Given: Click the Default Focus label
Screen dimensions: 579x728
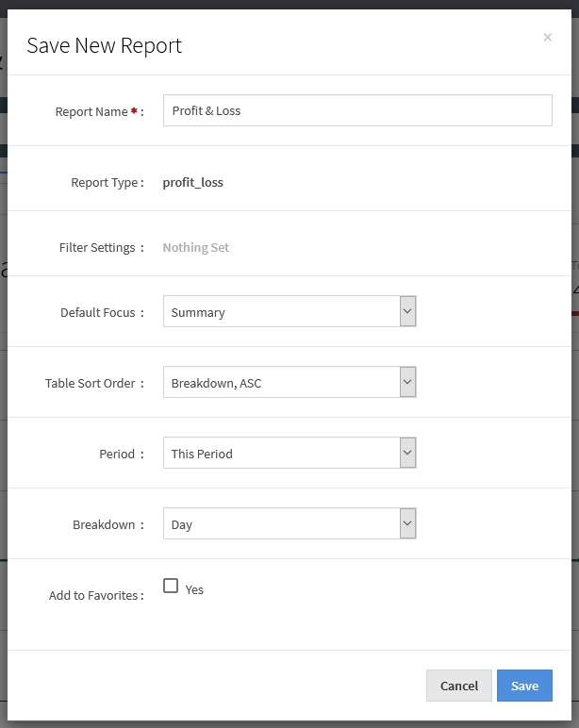Looking at the screenshot, I should 98,312.
